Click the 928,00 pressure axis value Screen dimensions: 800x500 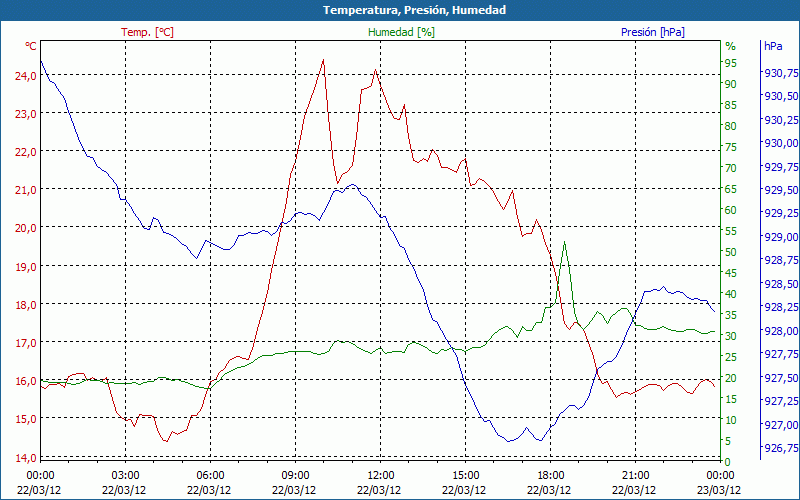pos(781,331)
